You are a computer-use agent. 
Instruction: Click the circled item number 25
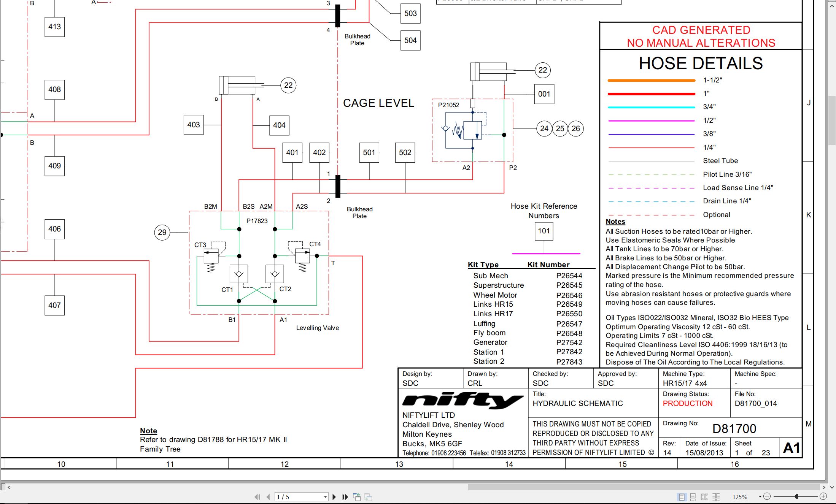click(560, 128)
